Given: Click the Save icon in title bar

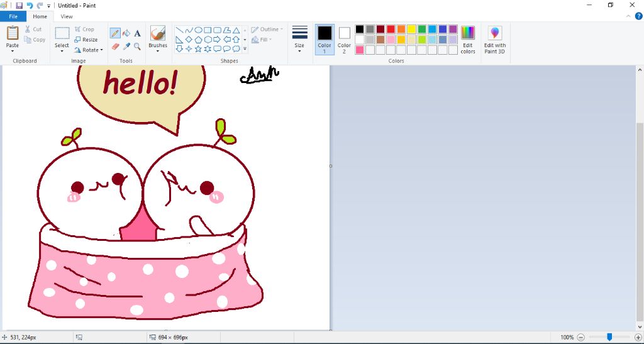Looking at the screenshot, I should point(19,6).
